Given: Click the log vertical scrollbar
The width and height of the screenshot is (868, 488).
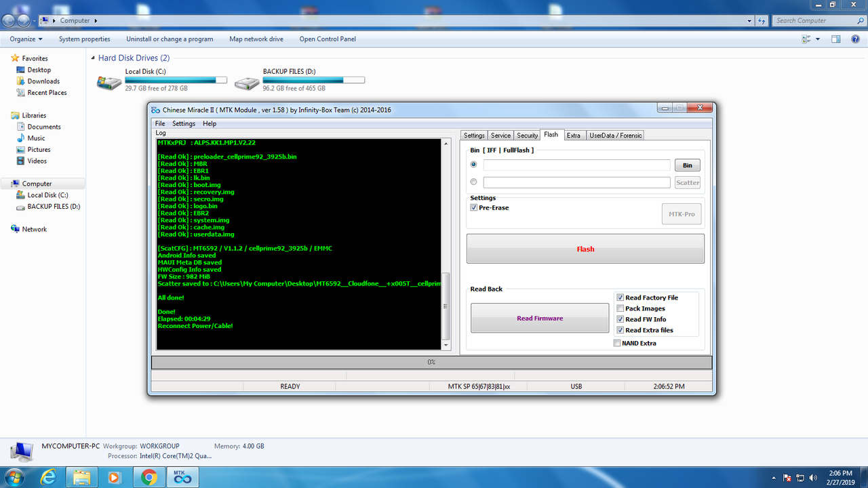Looking at the screenshot, I should coord(446,245).
